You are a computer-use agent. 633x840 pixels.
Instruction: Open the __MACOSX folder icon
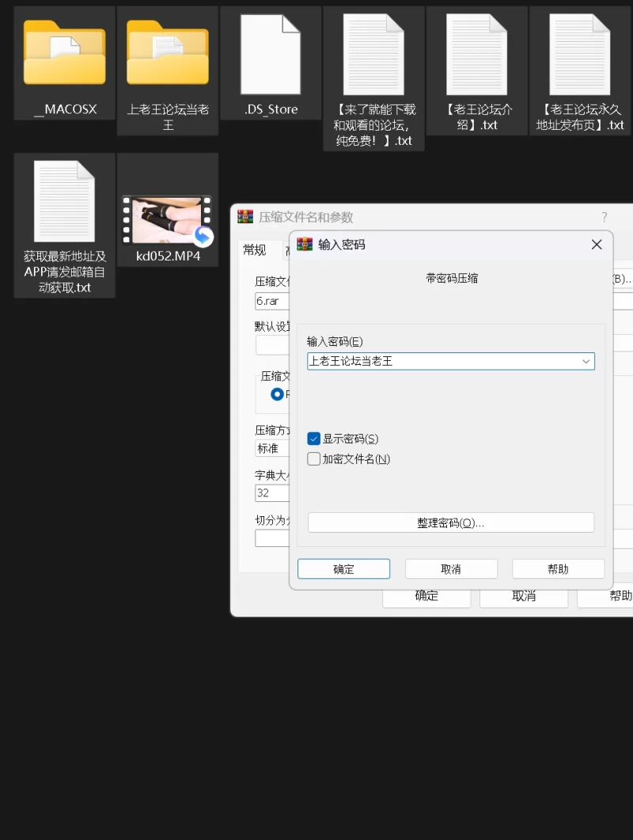click(x=65, y=53)
